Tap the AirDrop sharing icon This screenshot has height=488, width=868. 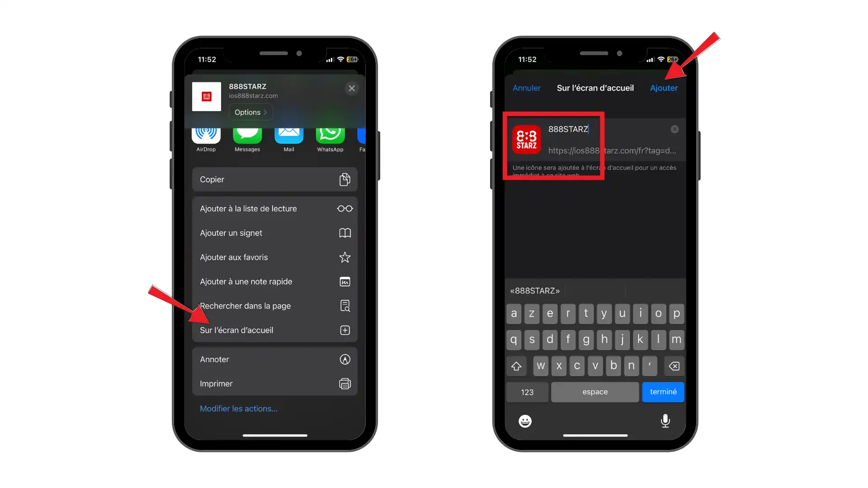click(x=206, y=134)
